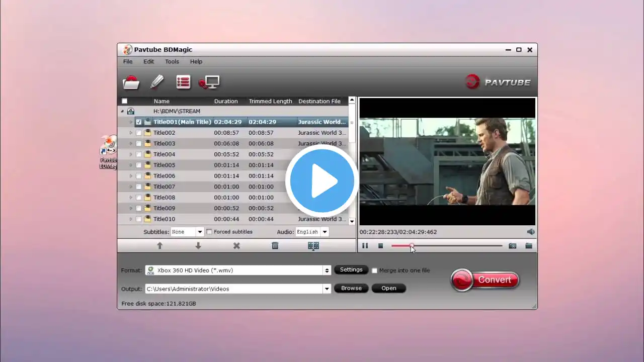644x362 pixels.
Task: Click the red list toolbar icon
Action: click(x=183, y=82)
